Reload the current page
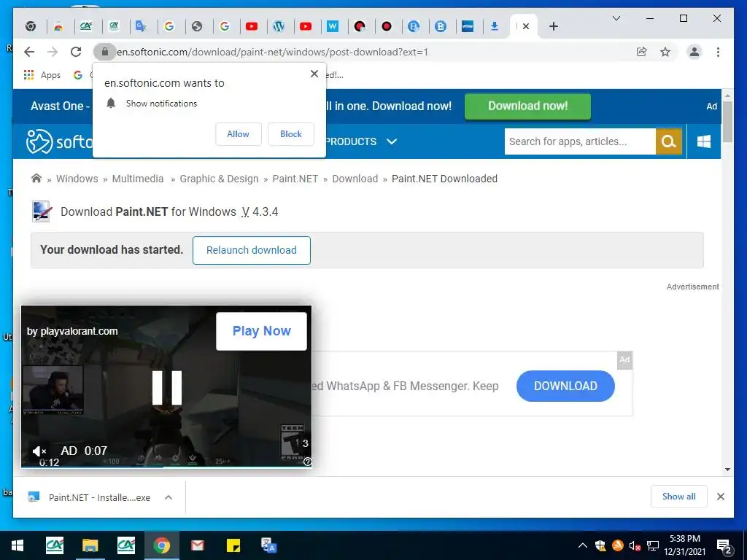The height and width of the screenshot is (560, 747). 76,52
